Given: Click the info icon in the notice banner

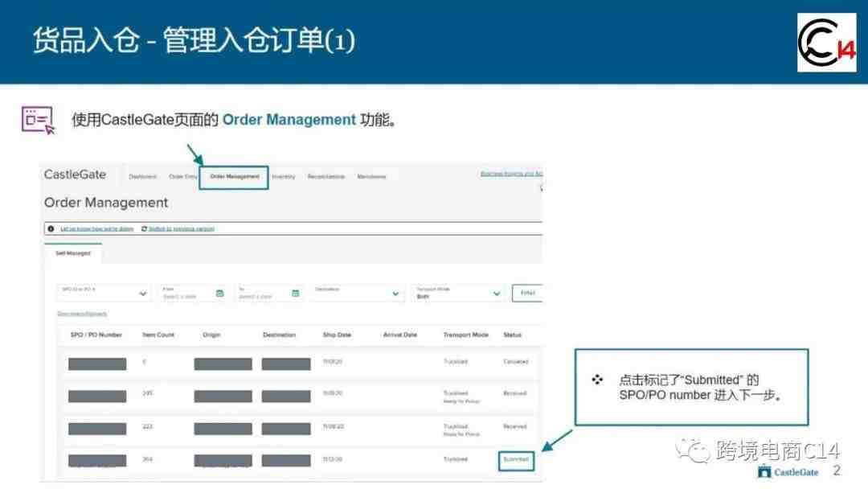Looking at the screenshot, I should tap(51, 228).
